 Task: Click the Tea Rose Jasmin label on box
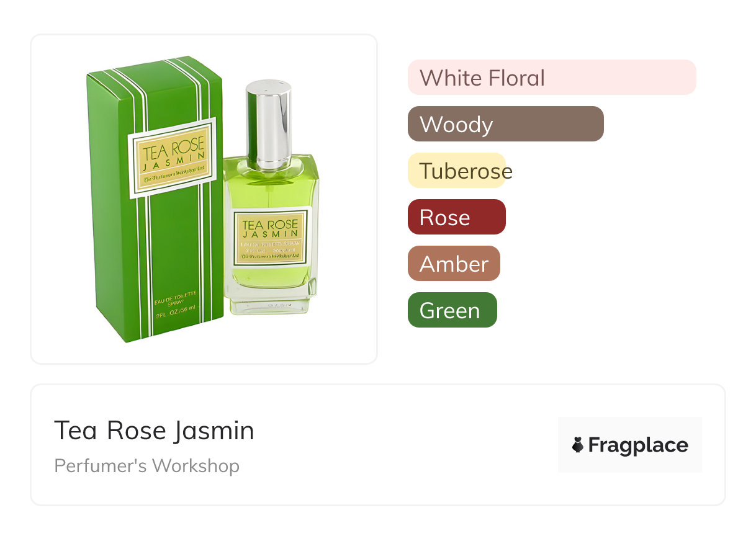point(172,158)
